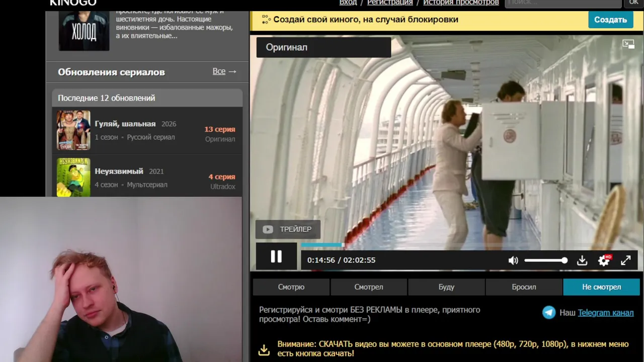Open the Вход link
This screenshot has height=362, width=644.
348,3
